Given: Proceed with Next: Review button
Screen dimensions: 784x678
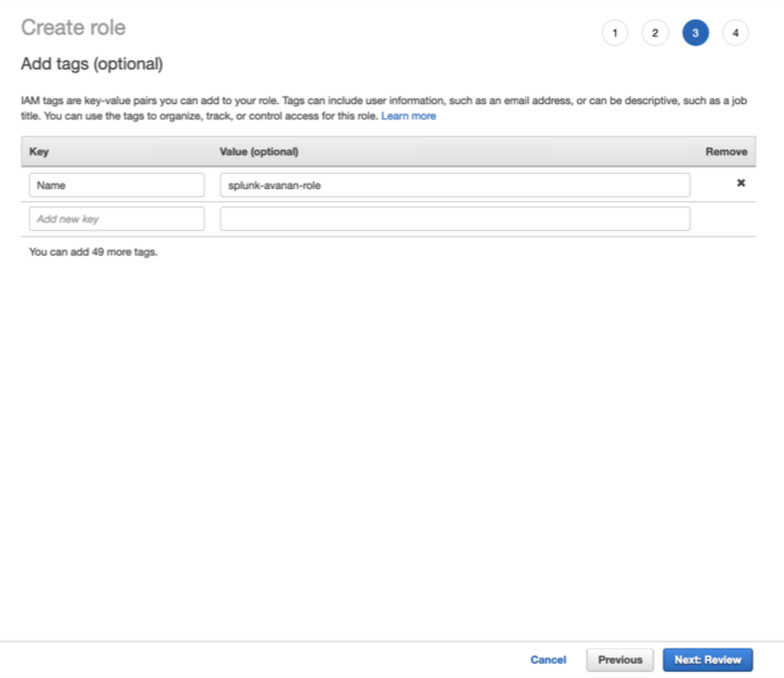Looking at the screenshot, I should (x=707, y=660).
